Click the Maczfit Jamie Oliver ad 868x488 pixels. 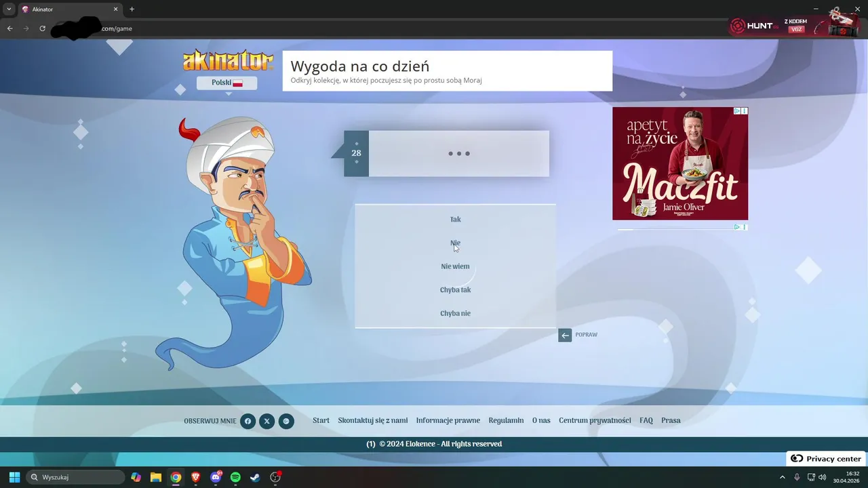tap(680, 163)
